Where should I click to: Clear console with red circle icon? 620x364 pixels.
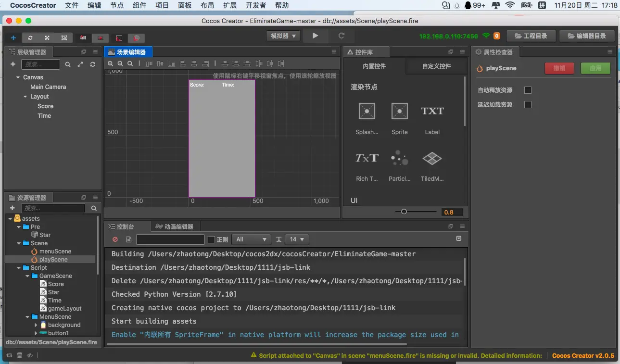coord(115,239)
